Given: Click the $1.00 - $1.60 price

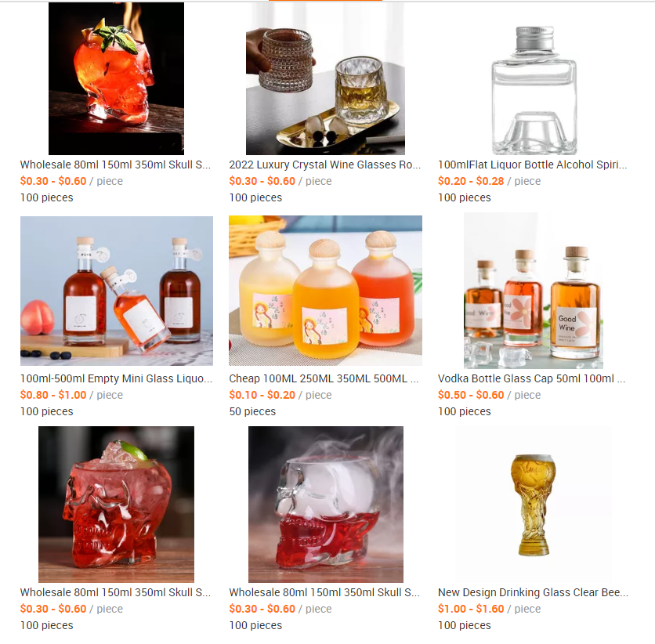Looking at the screenshot, I should (x=471, y=609).
